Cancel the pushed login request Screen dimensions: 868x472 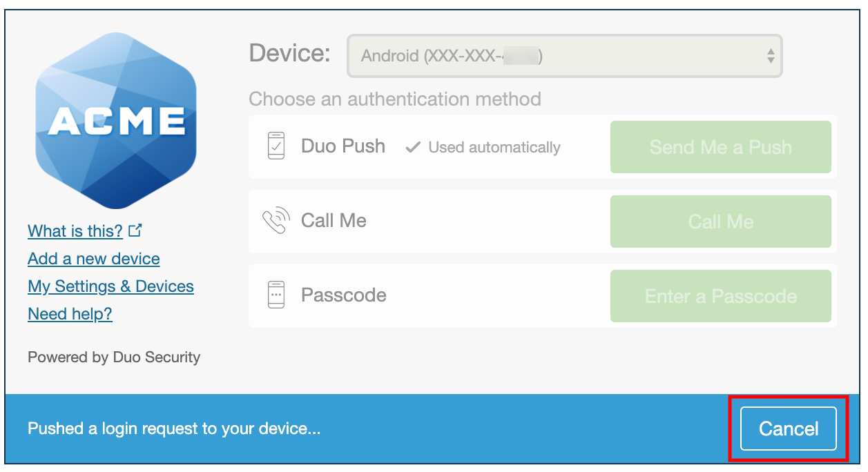tap(789, 429)
